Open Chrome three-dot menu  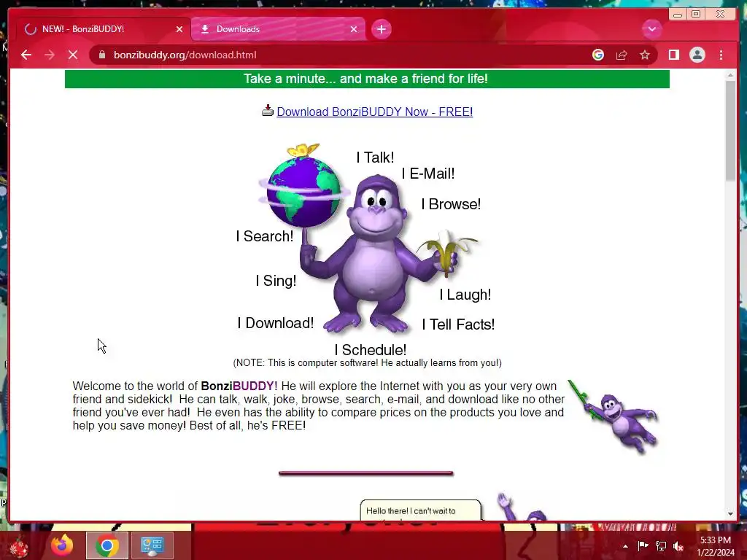pos(721,55)
